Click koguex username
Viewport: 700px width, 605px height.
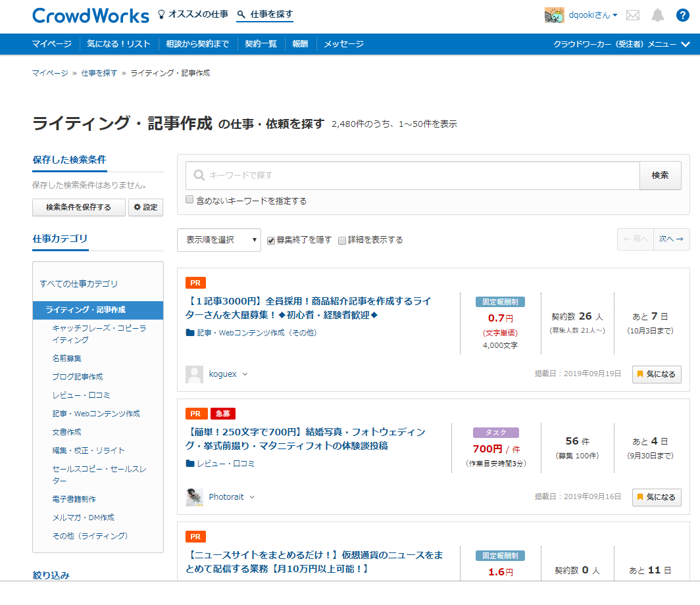[x=223, y=374]
